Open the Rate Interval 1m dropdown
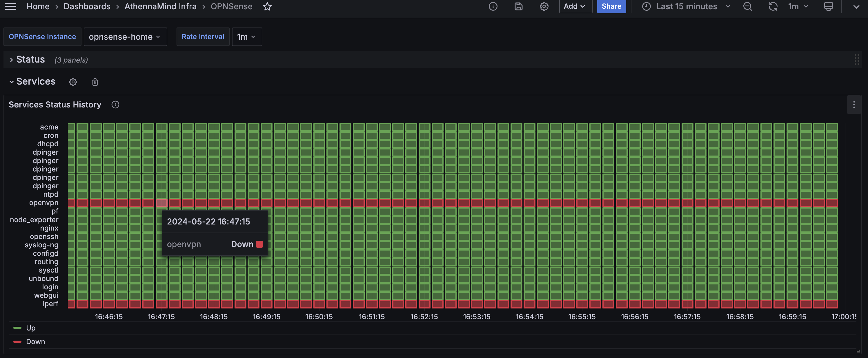This screenshot has height=358, width=868. point(247,37)
